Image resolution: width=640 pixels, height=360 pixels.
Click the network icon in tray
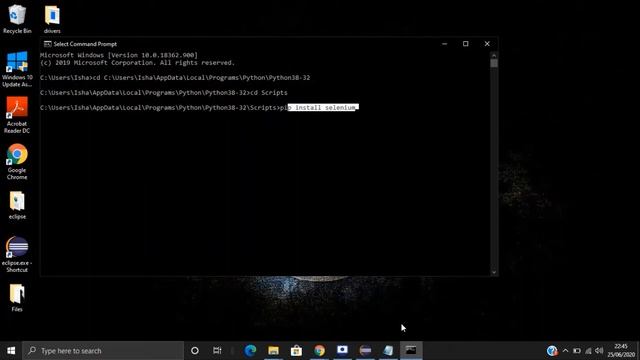(x=588, y=351)
